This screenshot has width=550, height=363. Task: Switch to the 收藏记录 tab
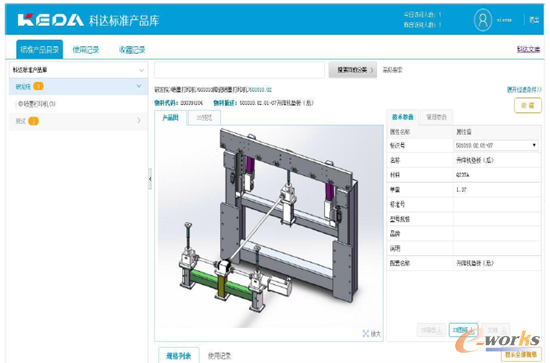point(132,50)
